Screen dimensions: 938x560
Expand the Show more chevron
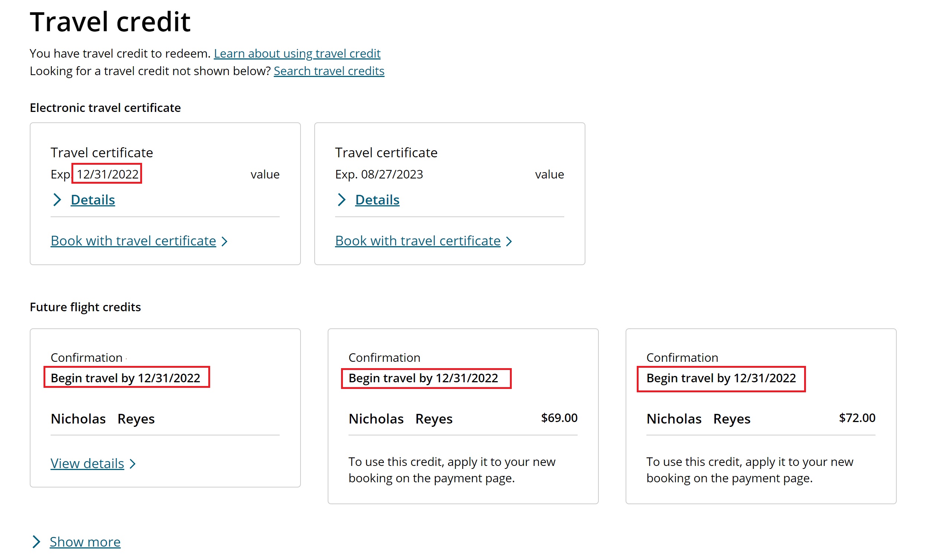click(x=36, y=541)
